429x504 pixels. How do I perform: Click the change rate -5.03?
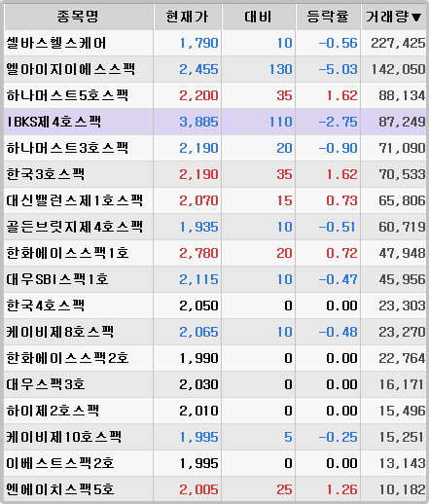(338, 69)
